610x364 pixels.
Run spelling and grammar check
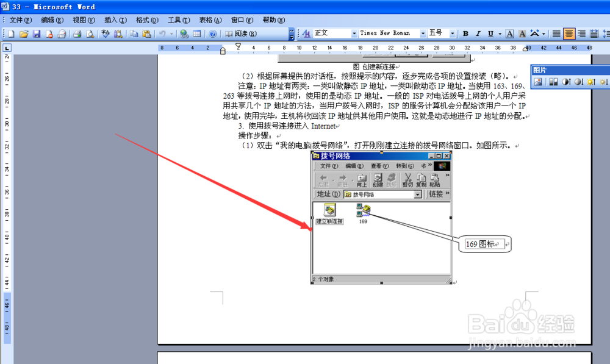tap(106, 34)
